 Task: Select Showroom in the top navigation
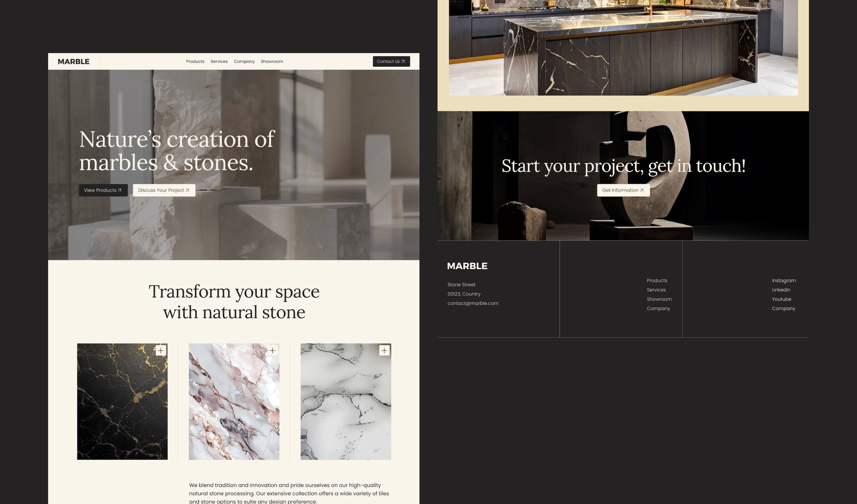[x=272, y=62]
